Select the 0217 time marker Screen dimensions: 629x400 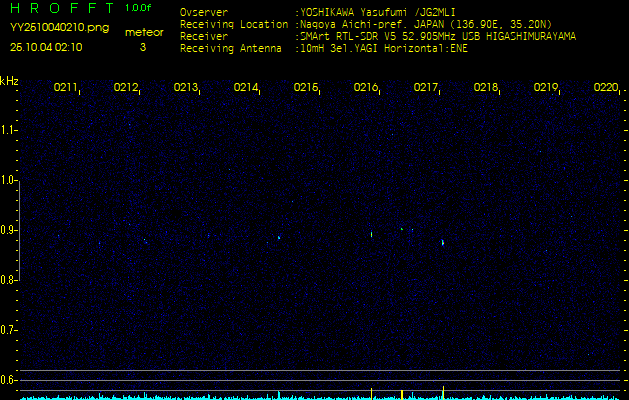(426, 88)
